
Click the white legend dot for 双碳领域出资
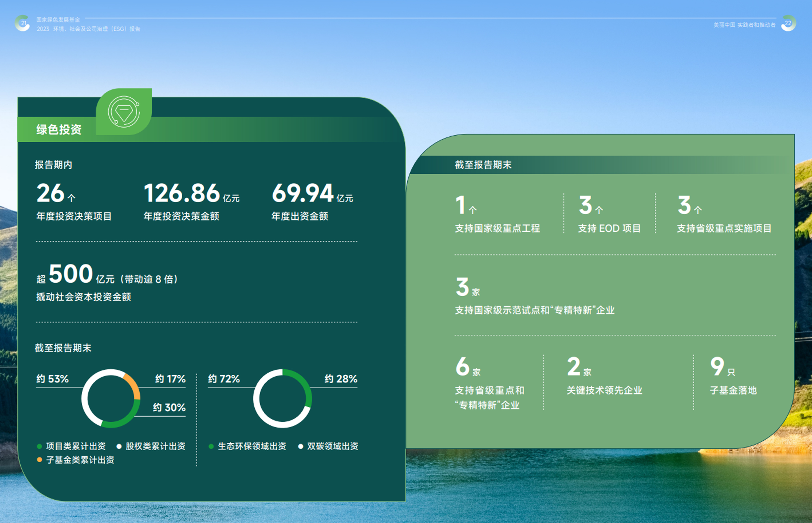(x=300, y=446)
